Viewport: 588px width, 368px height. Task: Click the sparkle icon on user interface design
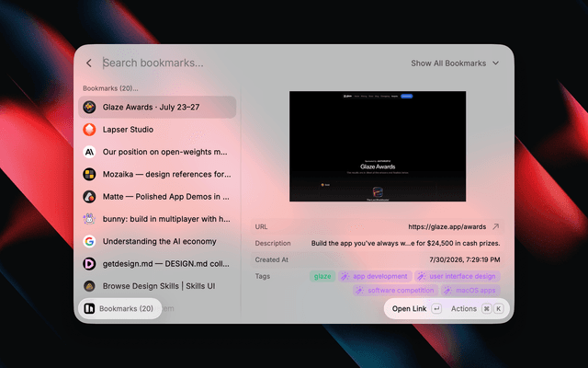[422, 276]
